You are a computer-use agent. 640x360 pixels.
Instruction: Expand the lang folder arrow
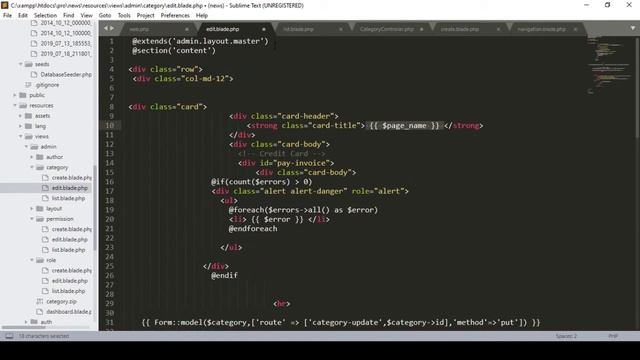(x=20, y=126)
